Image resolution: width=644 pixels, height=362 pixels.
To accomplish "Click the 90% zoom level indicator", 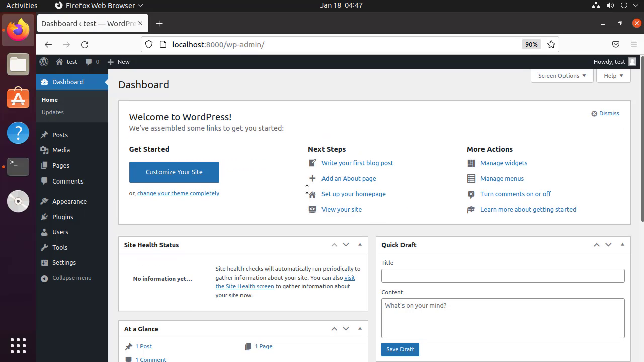I will click(x=531, y=44).
